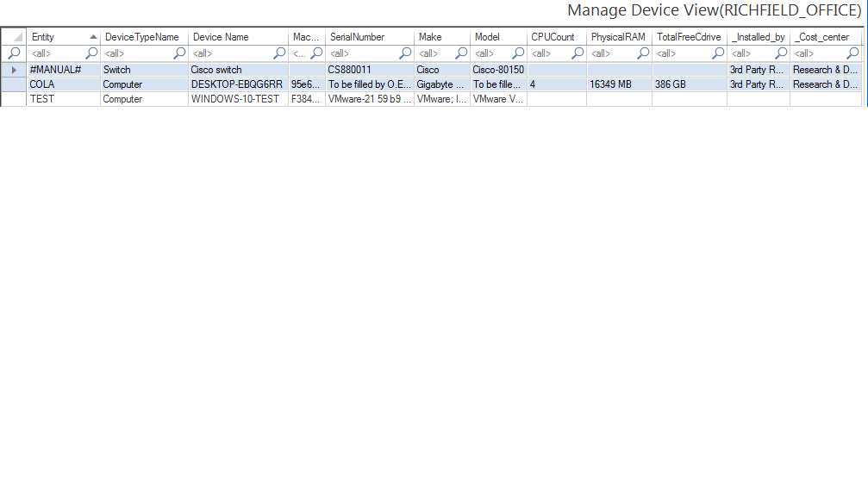Click the Model column header

487,37
